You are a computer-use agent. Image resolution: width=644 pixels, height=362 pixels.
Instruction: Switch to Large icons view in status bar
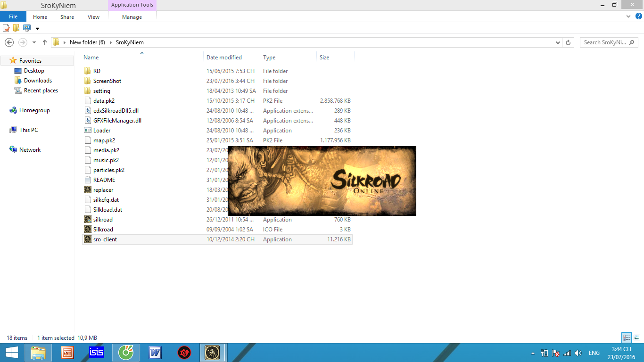[x=637, y=337]
